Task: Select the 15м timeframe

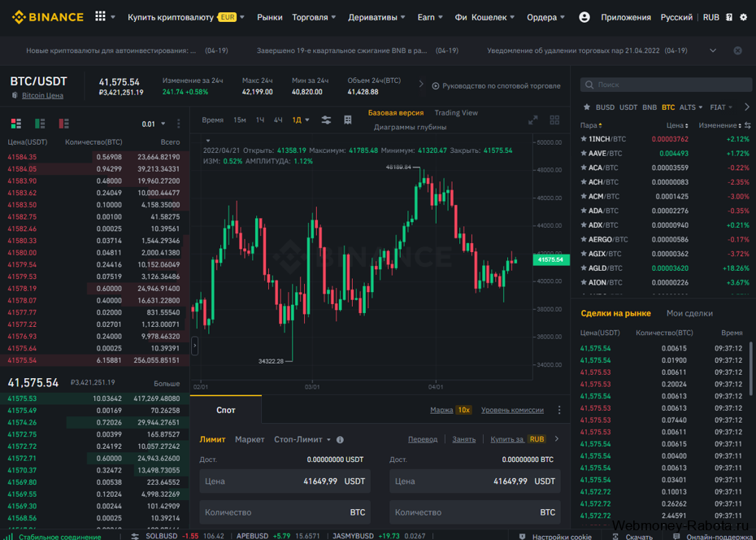Action: [240, 120]
